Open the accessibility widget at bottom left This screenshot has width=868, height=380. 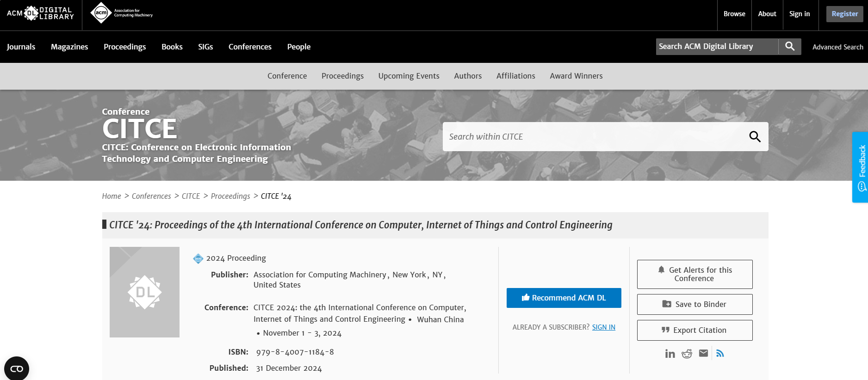(x=17, y=368)
